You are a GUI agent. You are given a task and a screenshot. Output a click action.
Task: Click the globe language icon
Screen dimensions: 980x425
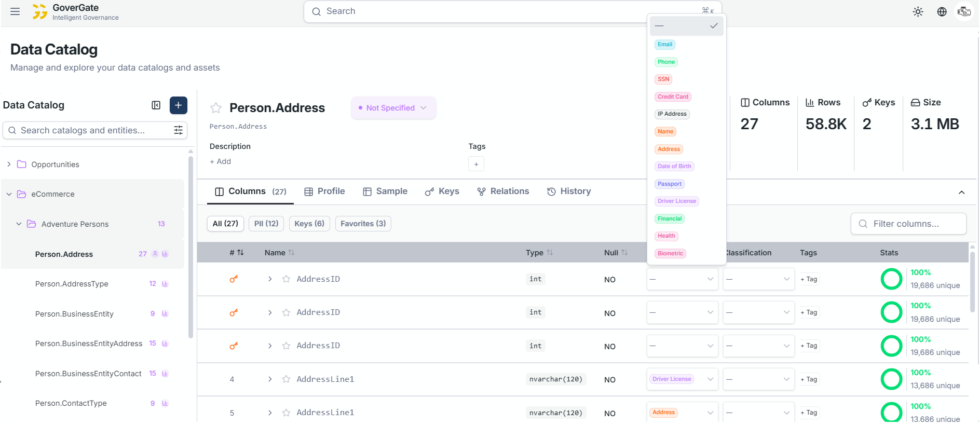[x=942, y=12]
